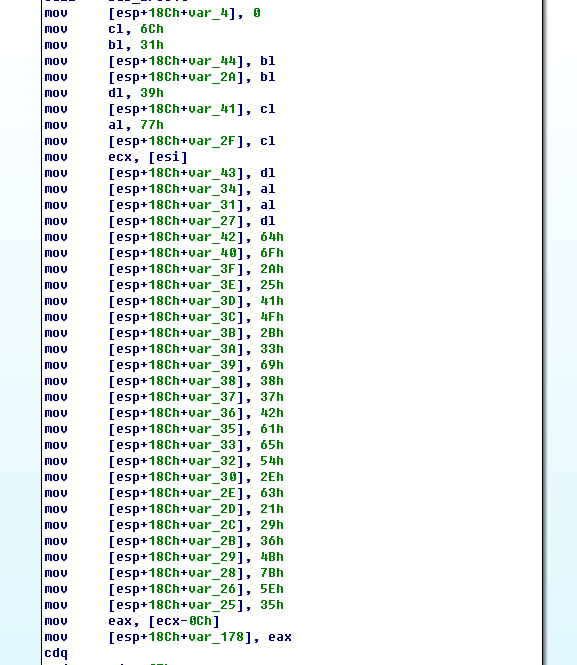Screen dimensions: 577x665
Task: Select operand var_43
Action: tap(213, 173)
